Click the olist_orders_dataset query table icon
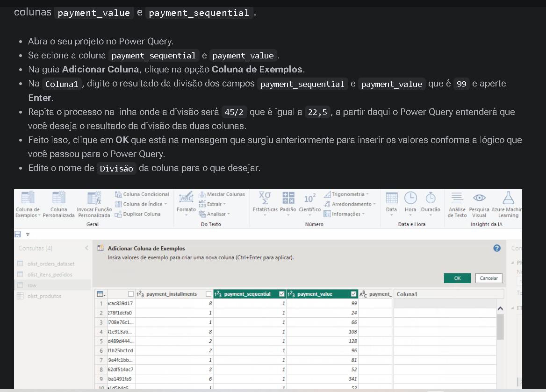The height and width of the screenshot is (392, 546). 20,264
